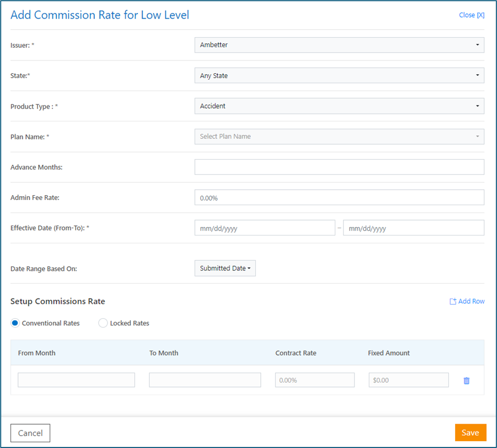Close the dialog via Close [X] link
This screenshot has width=497, height=448.
pyautogui.click(x=472, y=15)
